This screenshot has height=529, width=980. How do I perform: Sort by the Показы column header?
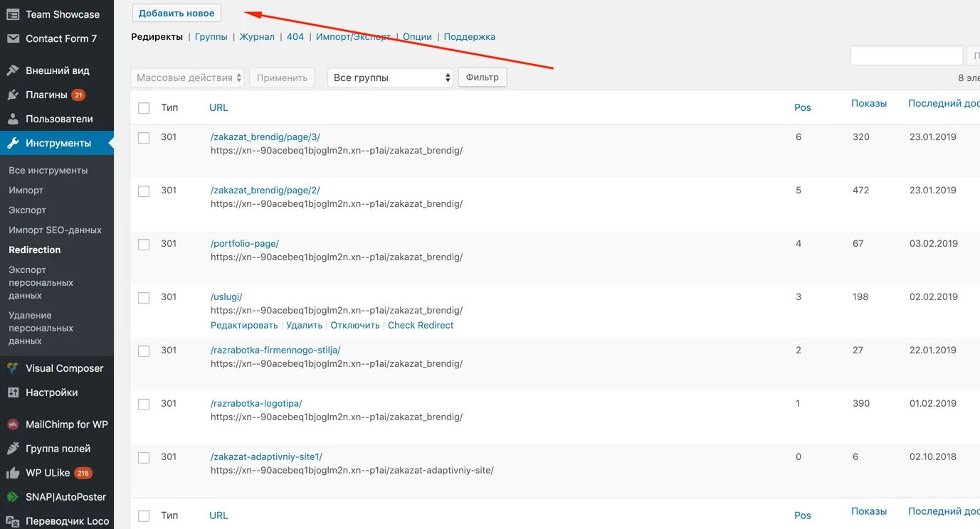pyautogui.click(x=869, y=103)
